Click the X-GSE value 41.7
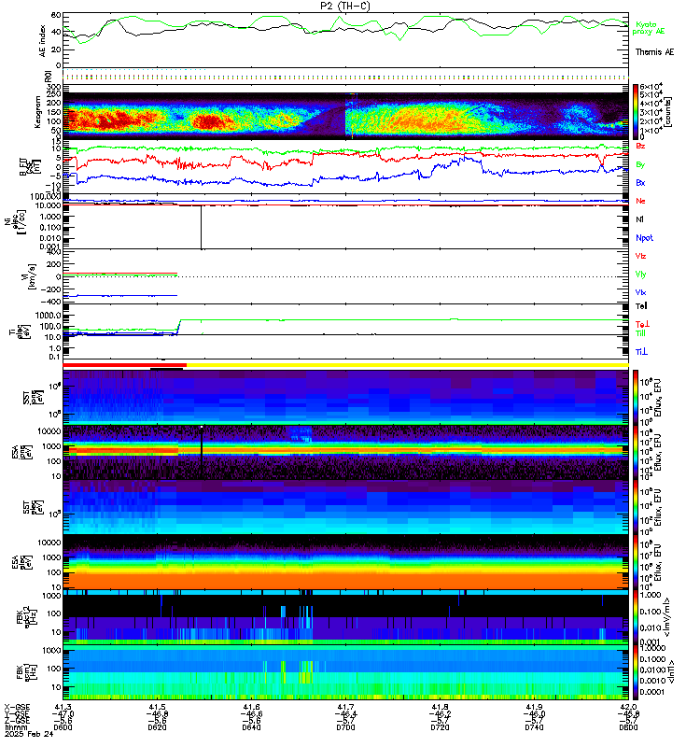 pyautogui.click(x=345, y=707)
